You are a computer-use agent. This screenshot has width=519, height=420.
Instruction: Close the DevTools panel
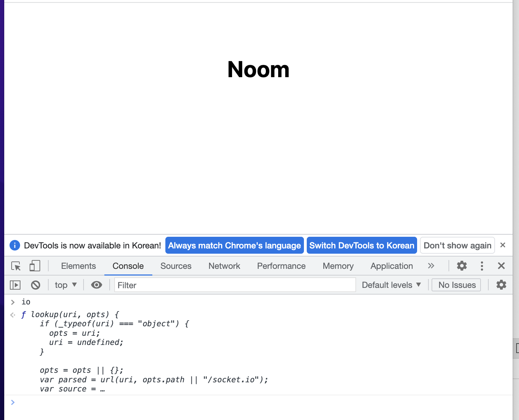click(501, 266)
